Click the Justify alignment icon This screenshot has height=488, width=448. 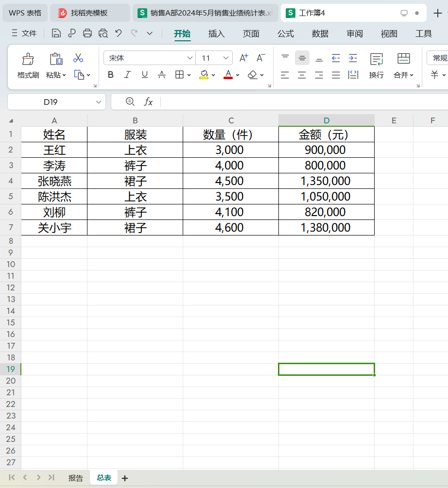tap(336, 75)
